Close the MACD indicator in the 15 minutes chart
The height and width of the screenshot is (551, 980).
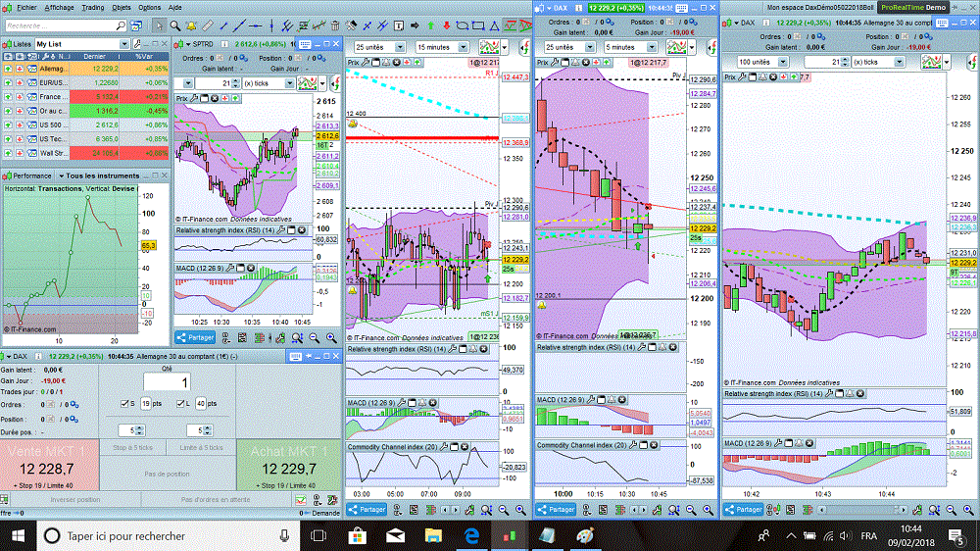pos(432,403)
